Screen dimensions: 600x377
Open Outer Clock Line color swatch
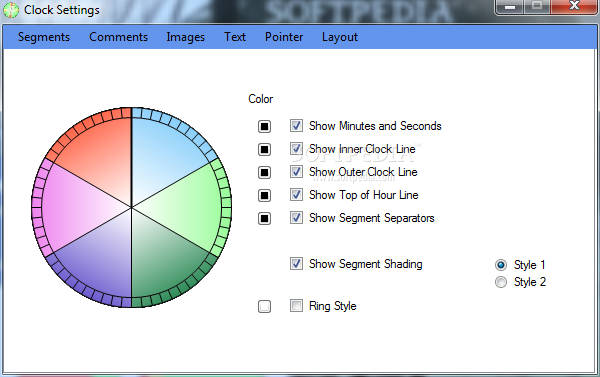click(x=264, y=172)
